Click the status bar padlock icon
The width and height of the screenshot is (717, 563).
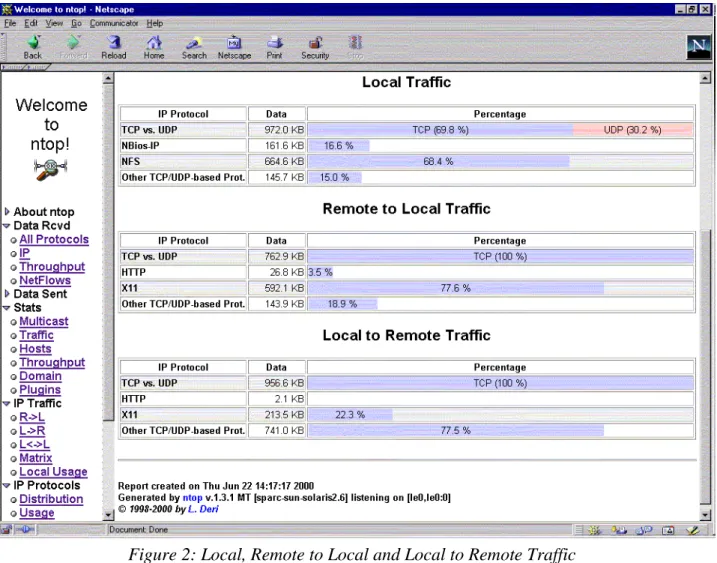(6, 530)
